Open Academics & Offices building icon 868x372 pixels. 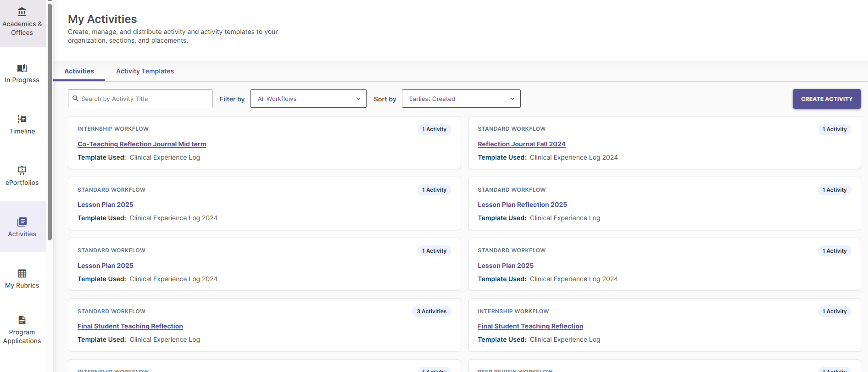[22, 11]
